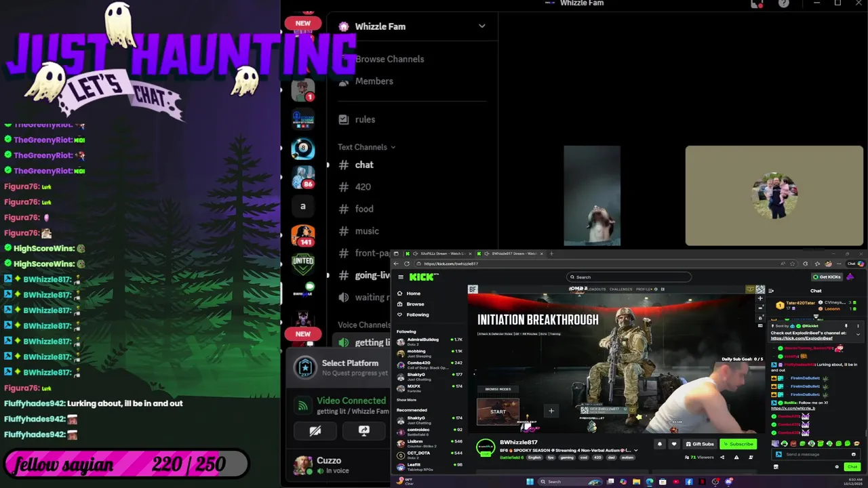Image resolution: width=868 pixels, height=488 pixels.
Task: Open the chat text channel
Action: [364, 165]
